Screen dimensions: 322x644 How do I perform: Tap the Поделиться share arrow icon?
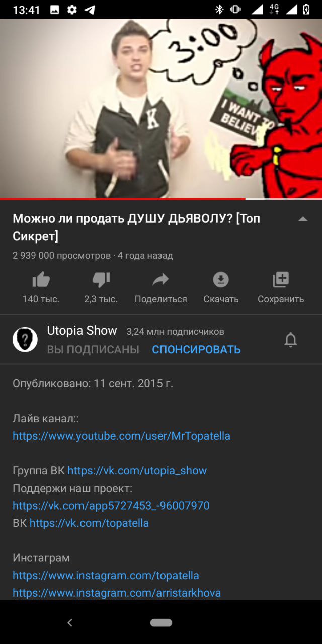click(x=160, y=279)
